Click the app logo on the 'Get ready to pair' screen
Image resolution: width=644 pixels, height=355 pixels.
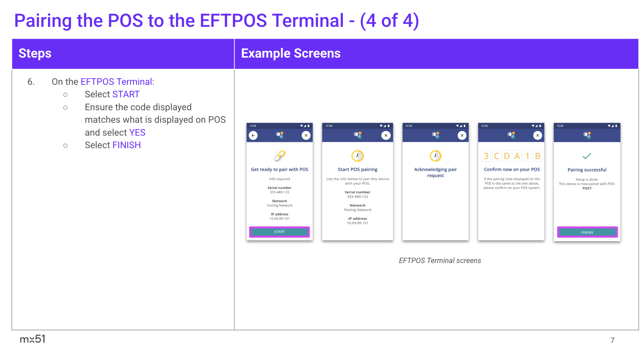tap(280, 135)
